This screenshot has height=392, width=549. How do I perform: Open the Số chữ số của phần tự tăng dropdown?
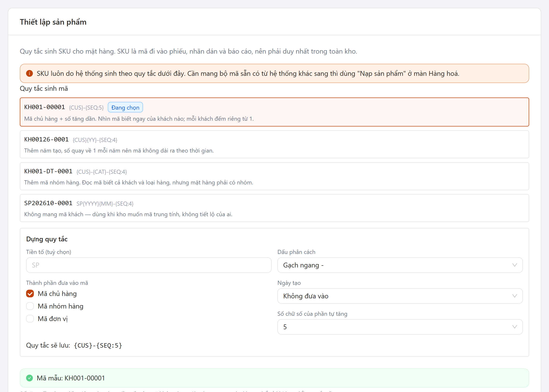(x=400, y=327)
